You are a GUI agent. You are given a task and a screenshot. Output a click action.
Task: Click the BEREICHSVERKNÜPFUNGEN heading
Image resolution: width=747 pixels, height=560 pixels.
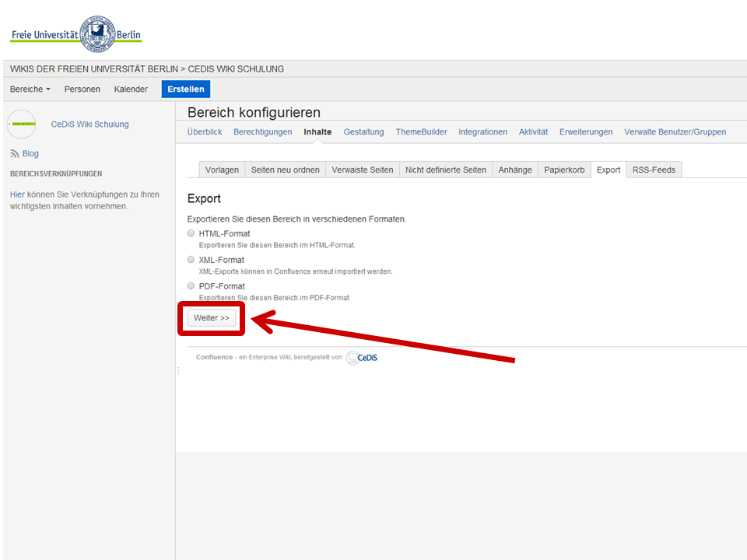coord(56,173)
